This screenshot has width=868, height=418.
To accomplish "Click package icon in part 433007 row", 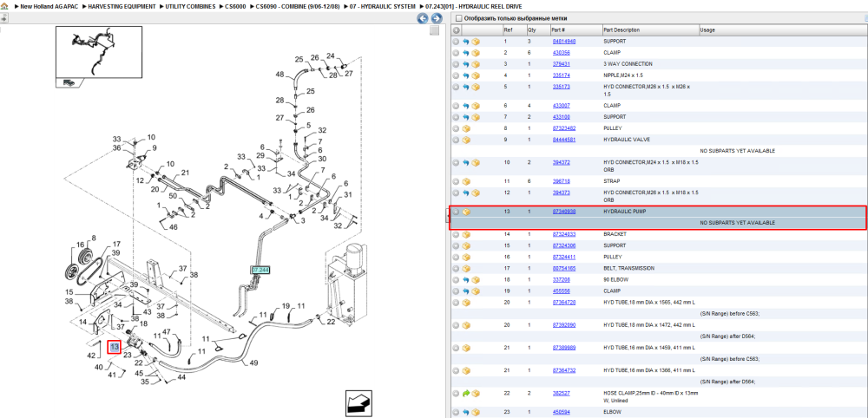I will (x=476, y=106).
